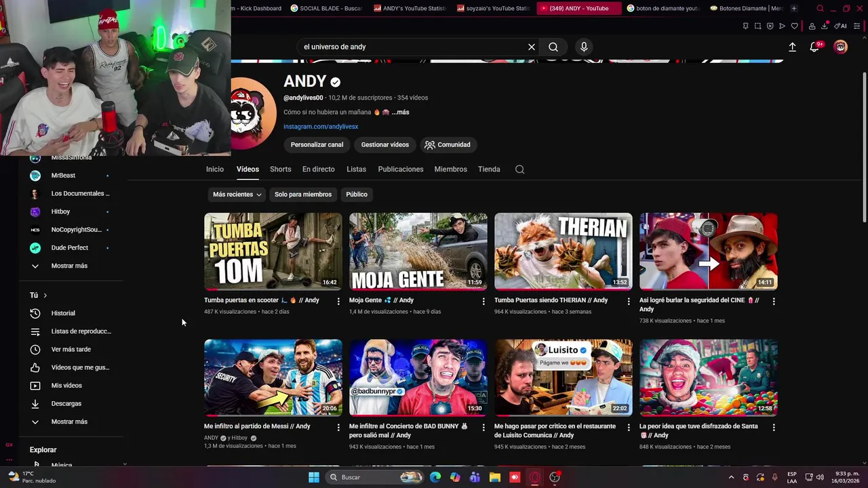Viewport: 868px width, 488px height.
Task: Open options menu for Moja Gente video
Action: tap(484, 301)
